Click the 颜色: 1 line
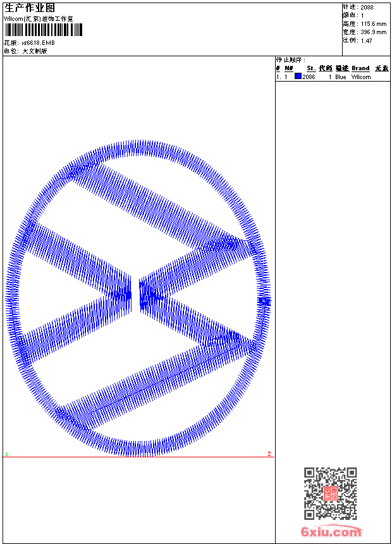Screen dimensions: 392x544 [x=353, y=16]
